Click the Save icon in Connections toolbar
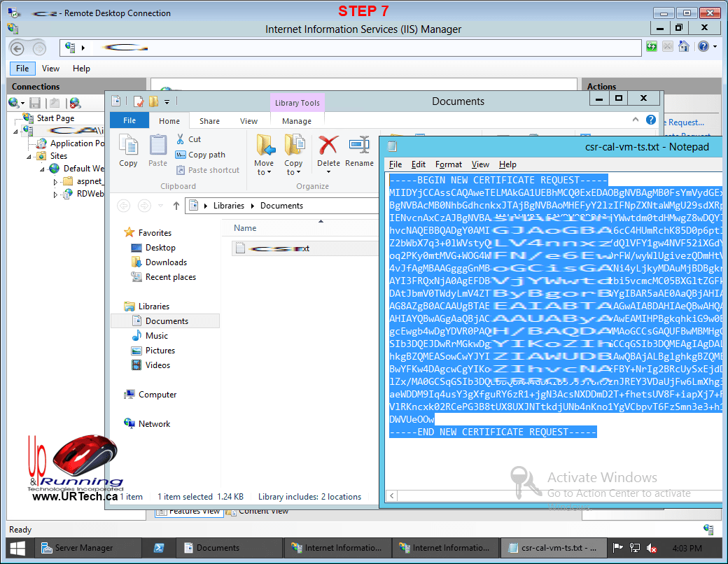Image resolution: width=728 pixels, height=564 pixels. coord(35,103)
